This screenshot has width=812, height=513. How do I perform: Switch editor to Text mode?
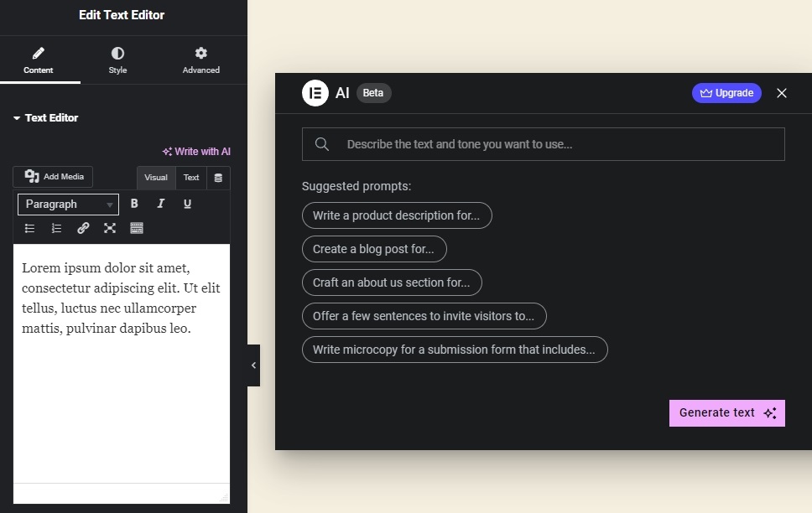pyautogui.click(x=191, y=178)
